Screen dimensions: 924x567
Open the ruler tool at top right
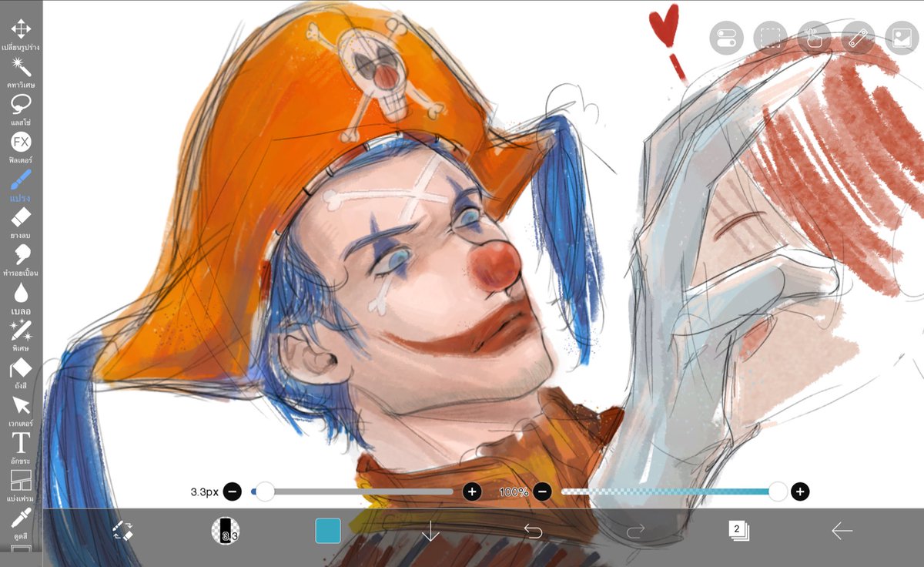pos(858,38)
